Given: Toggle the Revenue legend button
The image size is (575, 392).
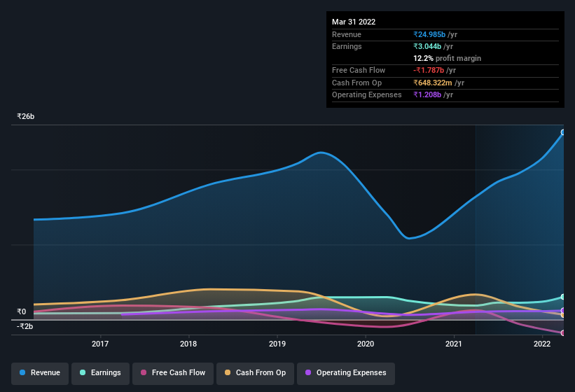Looking at the screenshot, I should (40, 373).
